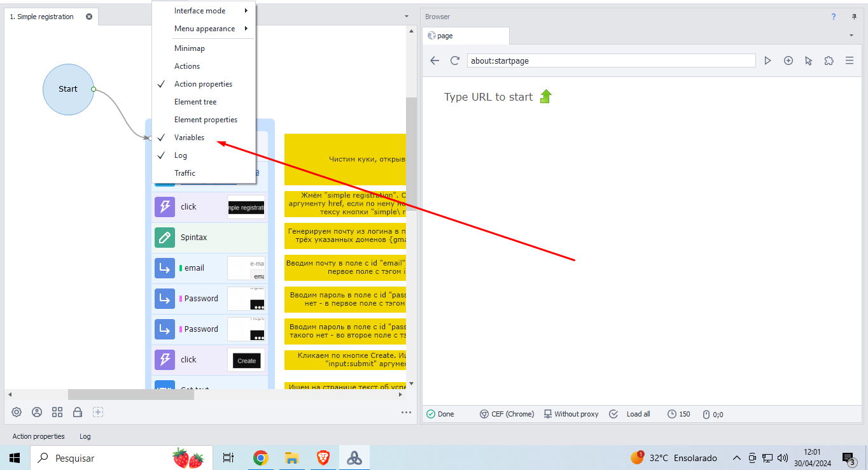This screenshot has height=470, width=868.
Task: Enable the Actions panel from the menu
Action: coord(203,66)
